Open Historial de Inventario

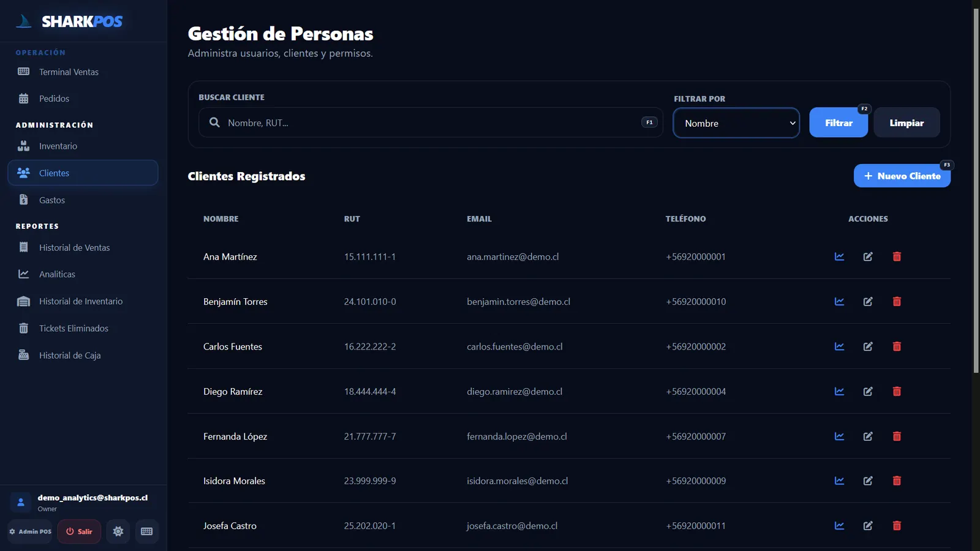[83, 301]
